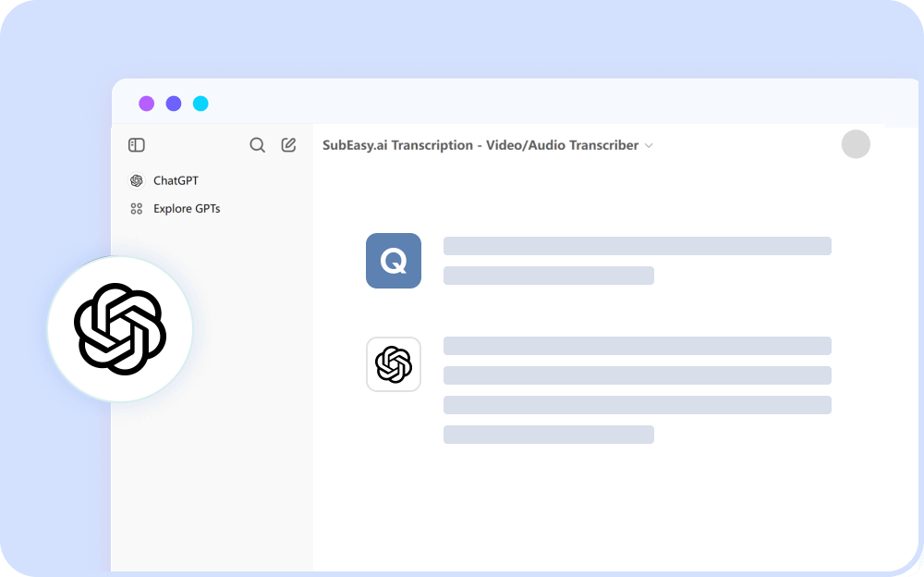
Task: Click the indigo middle window dot
Action: point(174,104)
